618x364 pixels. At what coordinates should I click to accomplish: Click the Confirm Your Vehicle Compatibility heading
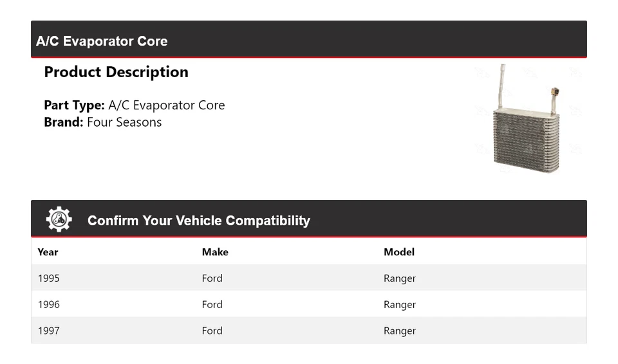point(198,221)
